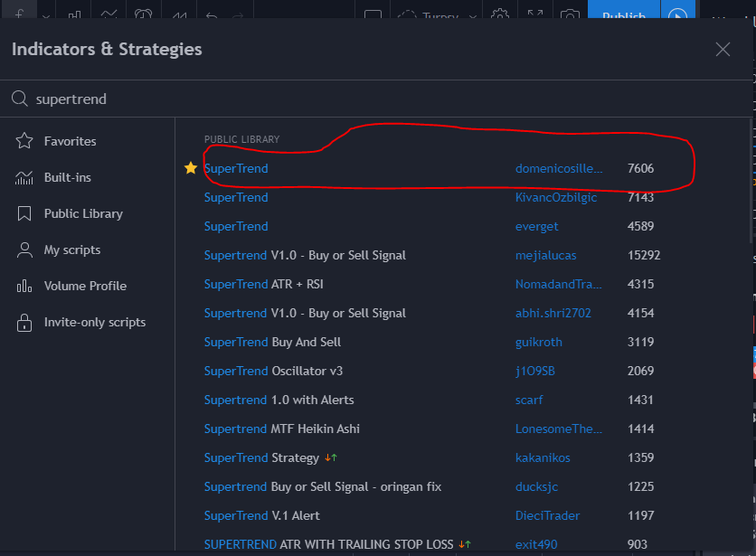
Task: Close the Indicators & Strategies dialog
Action: pos(723,49)
